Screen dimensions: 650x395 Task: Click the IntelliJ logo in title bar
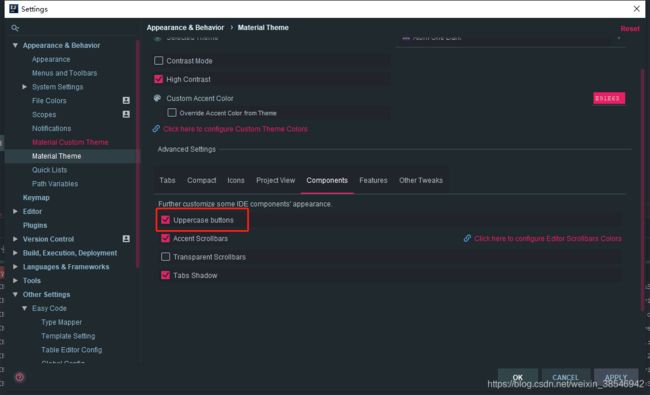[x=13, y=9]
